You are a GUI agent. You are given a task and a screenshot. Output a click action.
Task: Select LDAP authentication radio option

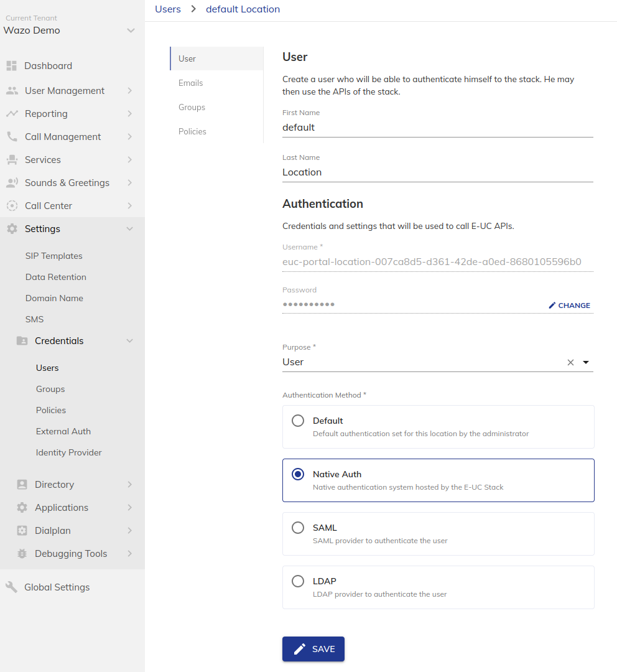coord(298,581)
